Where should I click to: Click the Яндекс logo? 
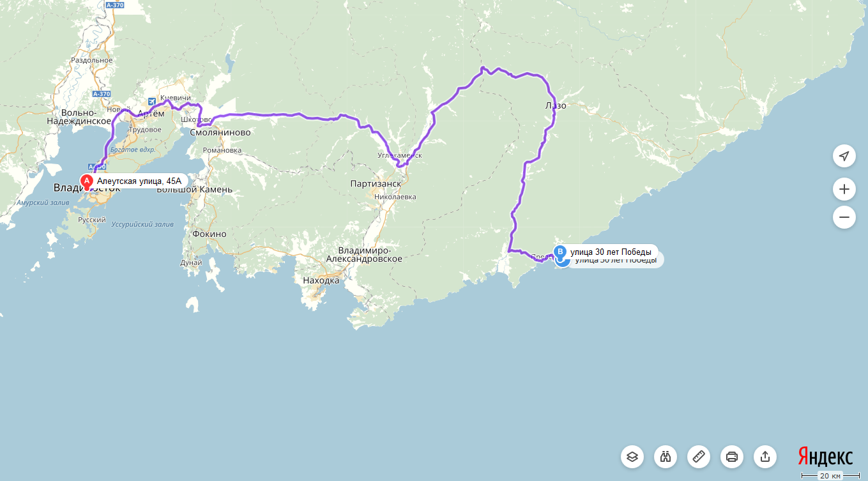pos(825,457)
